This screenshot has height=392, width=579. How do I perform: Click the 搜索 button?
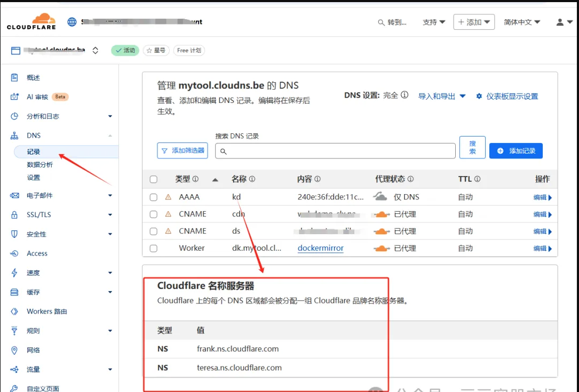click(472, 147)
